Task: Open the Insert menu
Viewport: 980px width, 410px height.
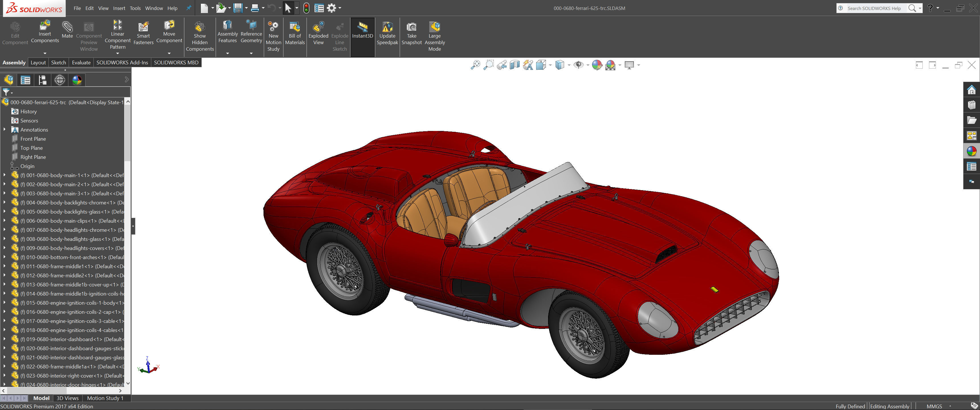Action: click(119, 8)
